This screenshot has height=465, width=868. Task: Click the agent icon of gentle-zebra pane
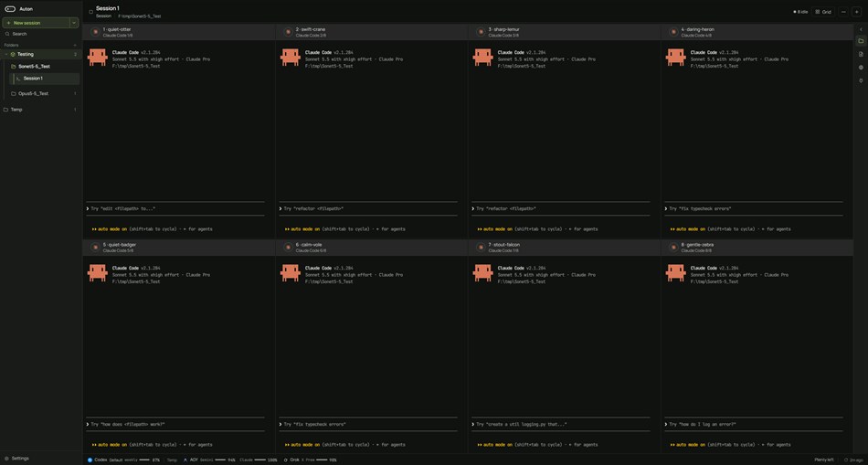click(x=673, y=248)
